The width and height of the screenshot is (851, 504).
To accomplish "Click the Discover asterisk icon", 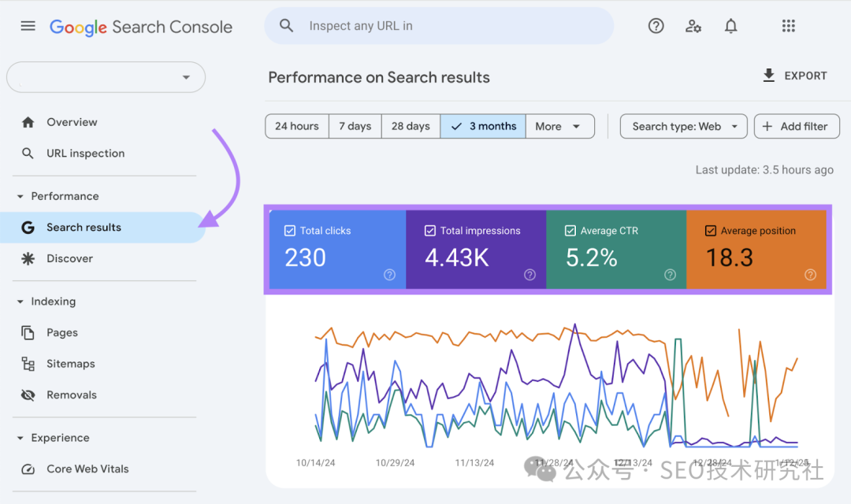I will (x=28, y=259).
